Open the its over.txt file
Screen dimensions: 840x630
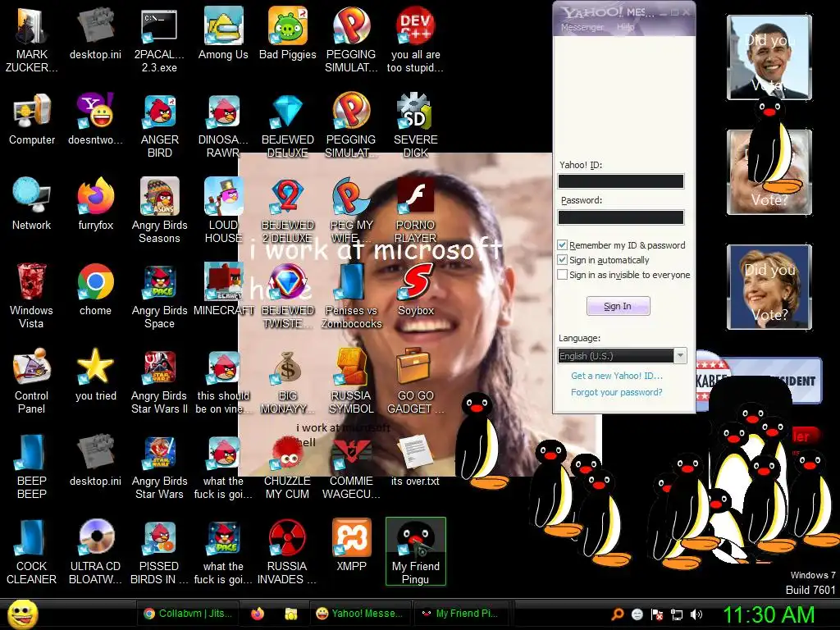coord(416,453)
